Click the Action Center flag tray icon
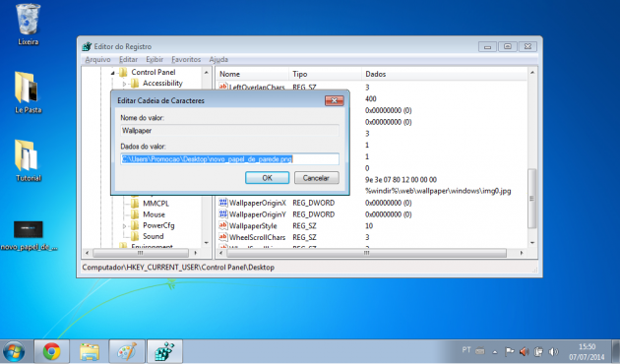The image size is (620, 364). 510,351
